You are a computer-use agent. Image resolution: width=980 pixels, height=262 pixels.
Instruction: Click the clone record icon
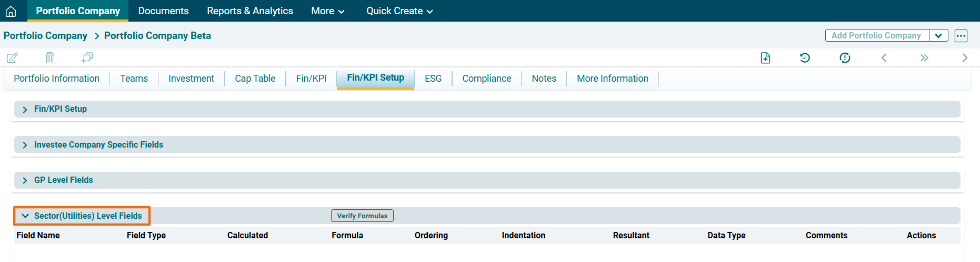[x=87, y=57]
